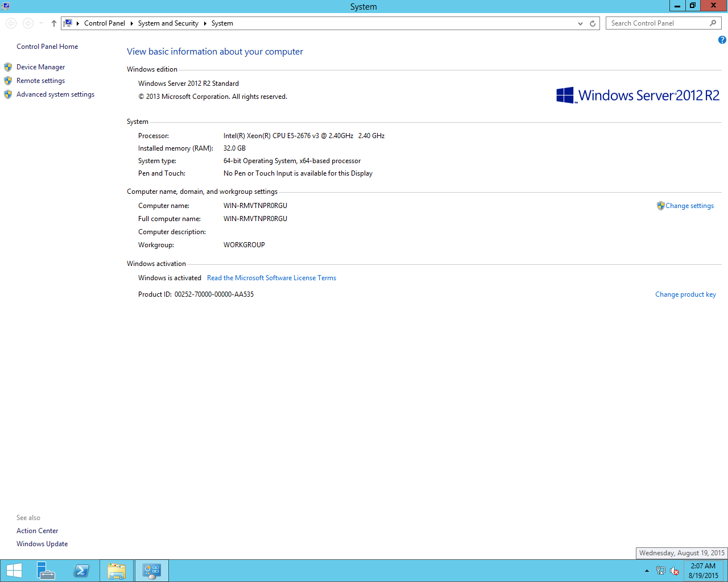Click the shield icon beside Remote settings
728x582 pixels.
click(x=8, y=81)
